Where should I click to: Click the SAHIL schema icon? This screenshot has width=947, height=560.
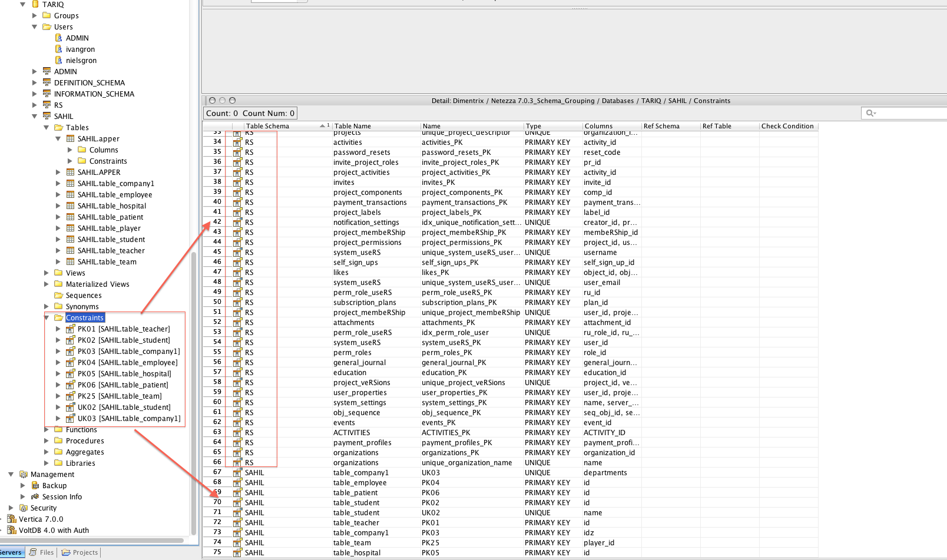click(x=47, y=116)
